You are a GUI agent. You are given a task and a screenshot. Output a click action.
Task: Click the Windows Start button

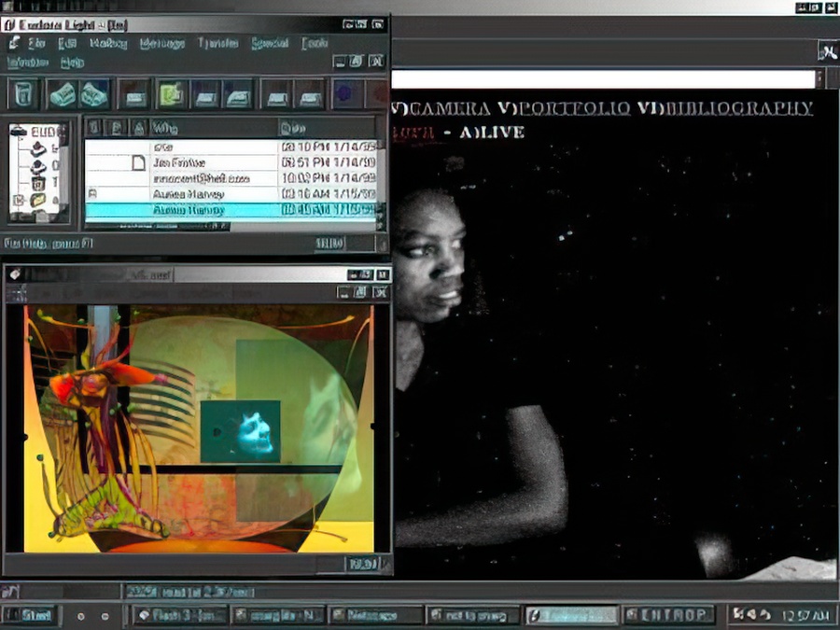[x=30, y=615]
